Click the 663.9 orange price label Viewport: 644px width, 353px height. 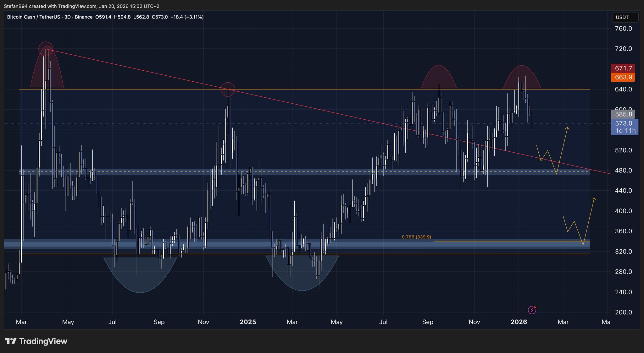(623, 77)
